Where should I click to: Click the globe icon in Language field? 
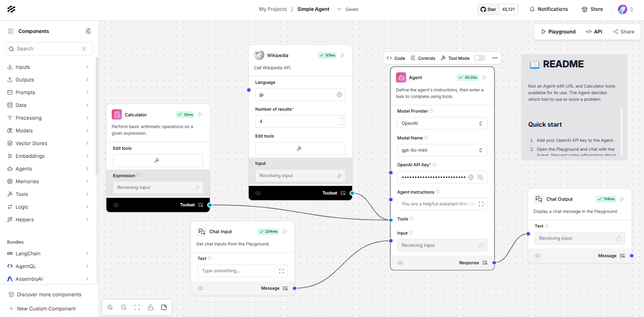339,95
